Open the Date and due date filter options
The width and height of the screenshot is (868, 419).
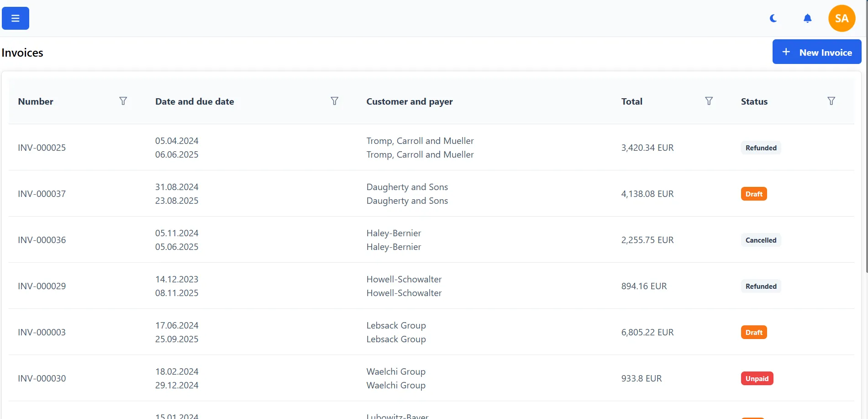(335, 101)
